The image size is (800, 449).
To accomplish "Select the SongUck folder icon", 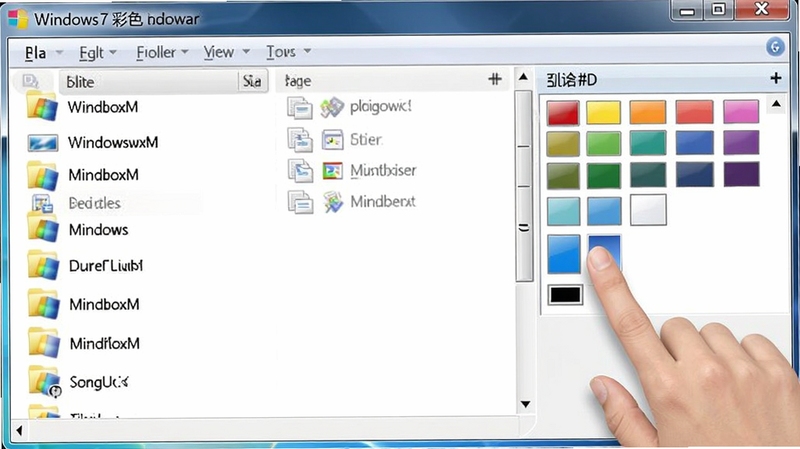I will pos(44,381).
